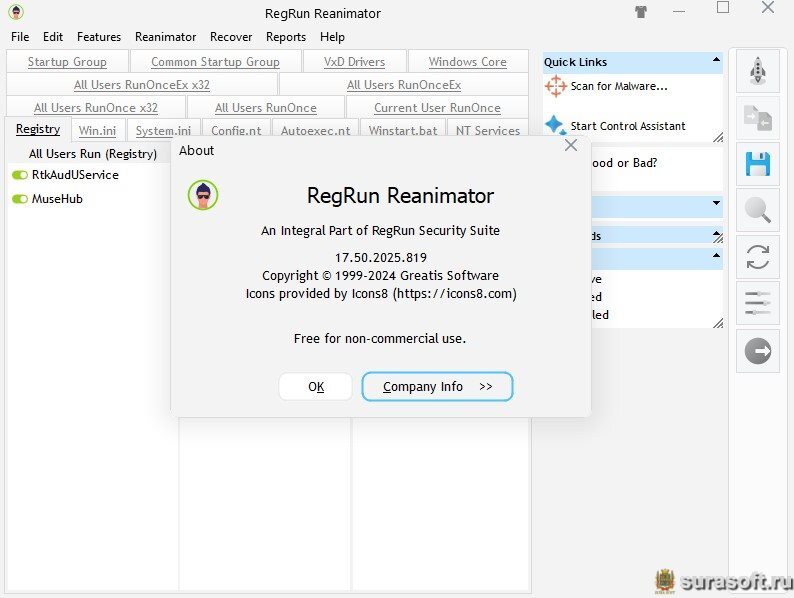Switch to All Users RunOnce x32 tab
Image resolution: width=794 pixels, height=598 pixels.
coord(96,108)
